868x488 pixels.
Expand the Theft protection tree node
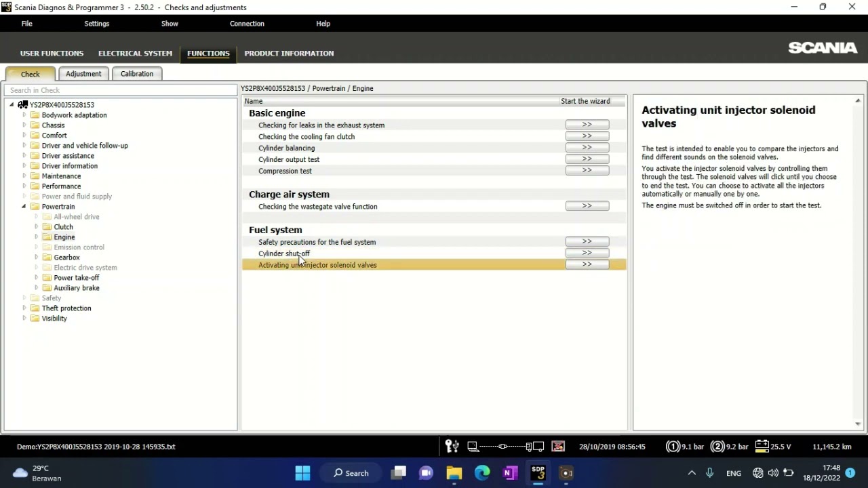pyautogui.click(x=24, y=308)
